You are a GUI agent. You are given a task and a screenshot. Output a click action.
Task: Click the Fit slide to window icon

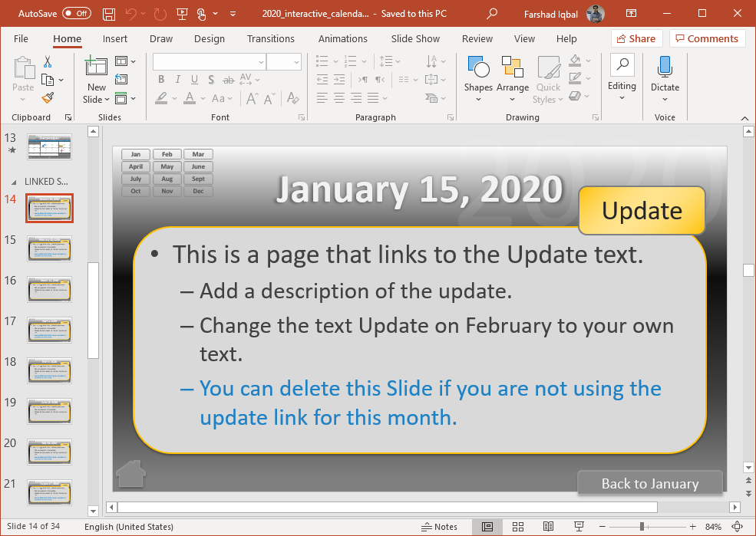click(736, 527)
